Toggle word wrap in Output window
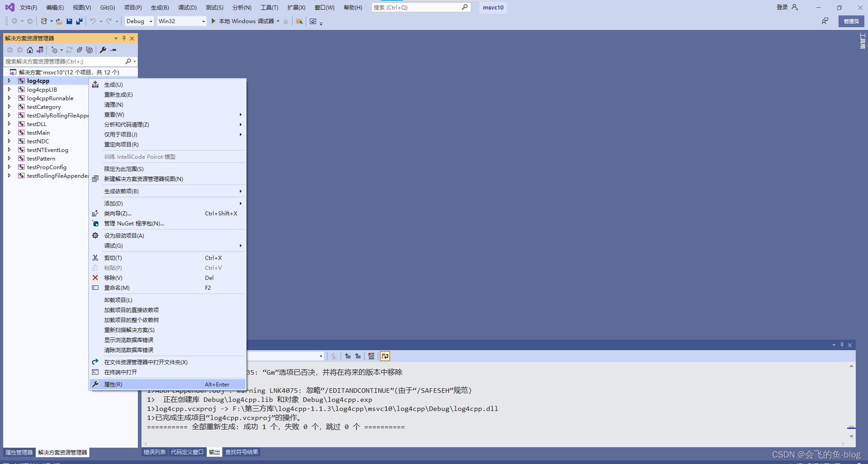The image size is (868, 464). (x=385, y=356)
